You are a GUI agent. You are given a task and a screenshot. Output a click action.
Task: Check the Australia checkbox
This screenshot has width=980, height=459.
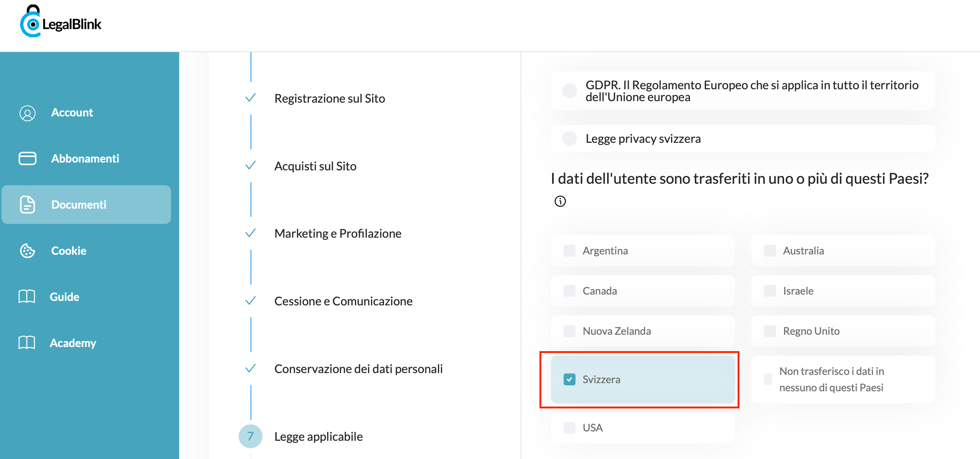tap(770, 251)
